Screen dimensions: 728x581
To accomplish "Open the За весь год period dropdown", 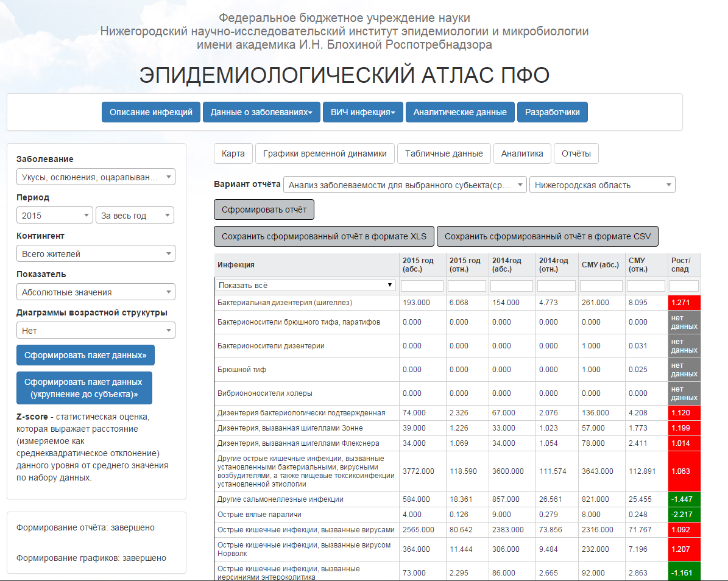I will pos(135,216).
